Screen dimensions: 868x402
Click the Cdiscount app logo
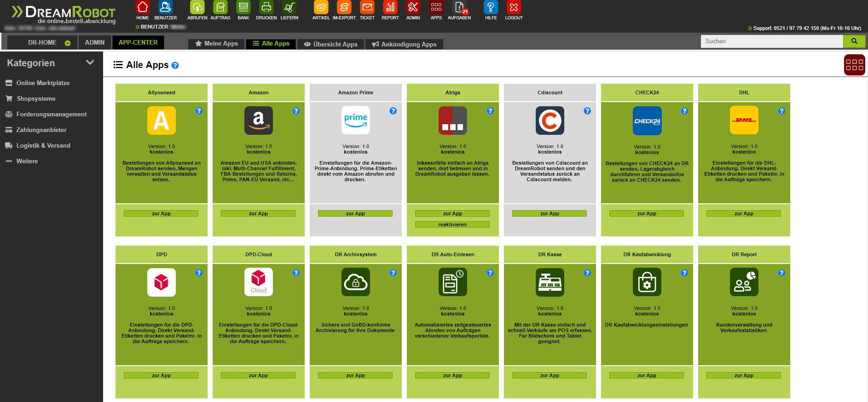[x=550, y=121]
